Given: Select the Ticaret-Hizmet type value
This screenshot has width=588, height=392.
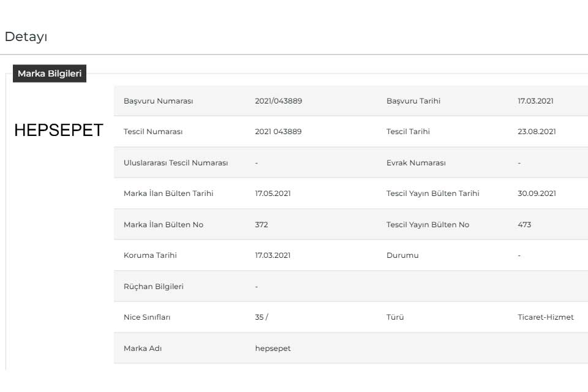Looking at the screenshot, I should pos(546,317).
